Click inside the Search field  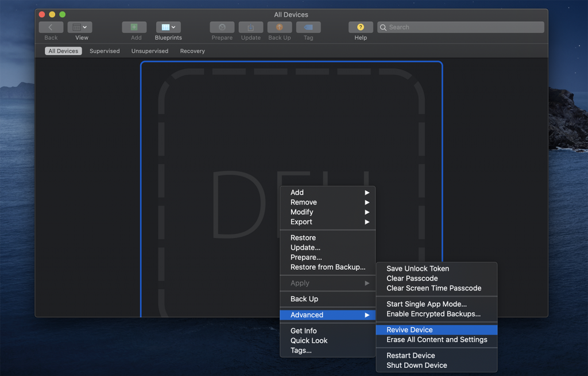[x=459, y=27]
